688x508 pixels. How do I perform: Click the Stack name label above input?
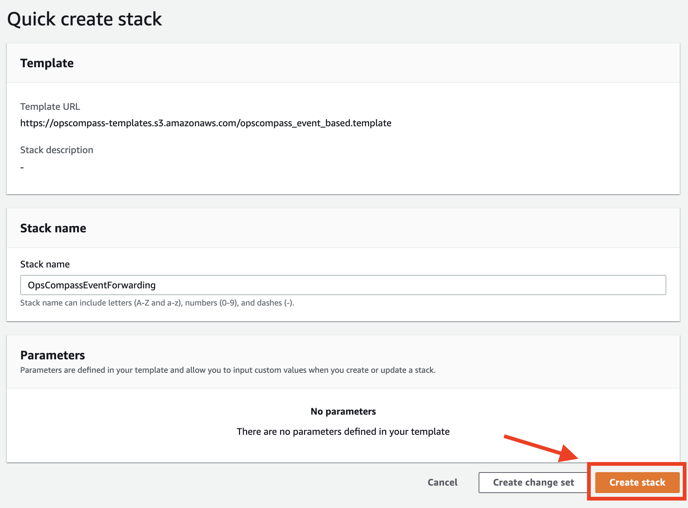(45, 264)
